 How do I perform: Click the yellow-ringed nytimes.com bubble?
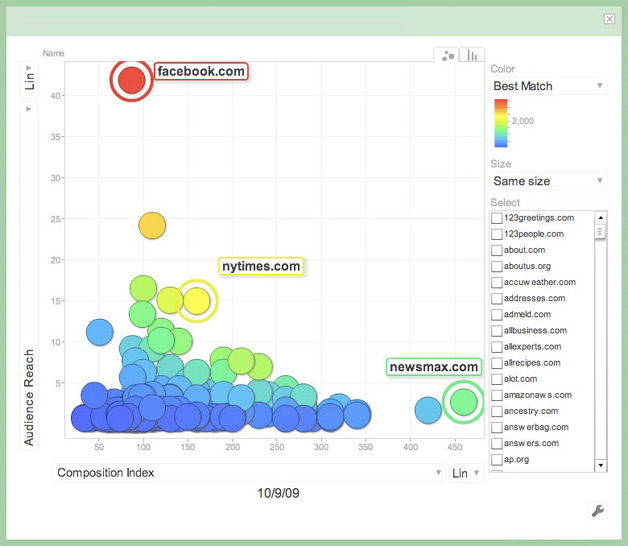click(197, 299)
